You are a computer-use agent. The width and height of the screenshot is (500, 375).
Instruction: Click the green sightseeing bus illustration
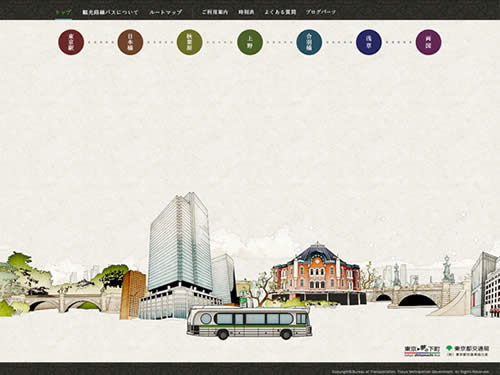[x=249, y=323]
